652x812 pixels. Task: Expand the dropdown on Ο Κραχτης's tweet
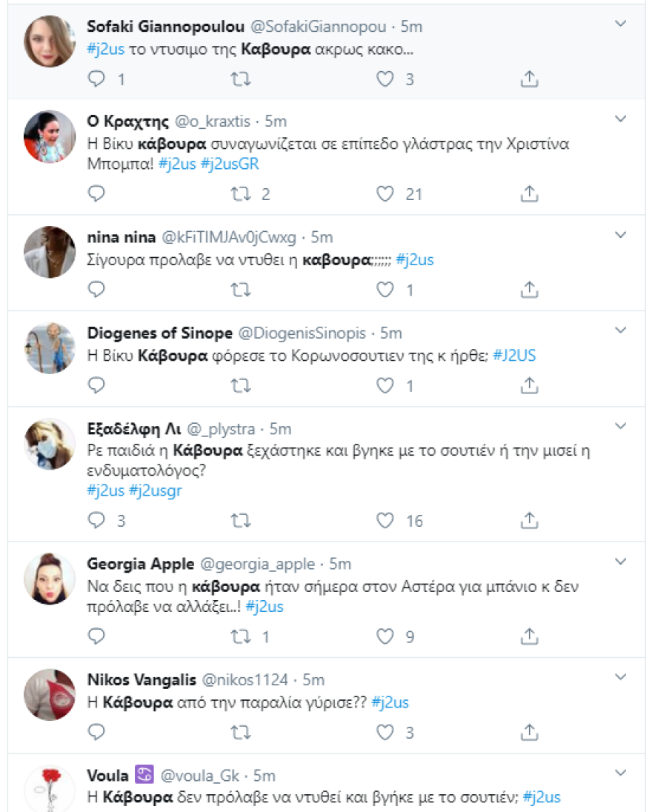[621, 116]
